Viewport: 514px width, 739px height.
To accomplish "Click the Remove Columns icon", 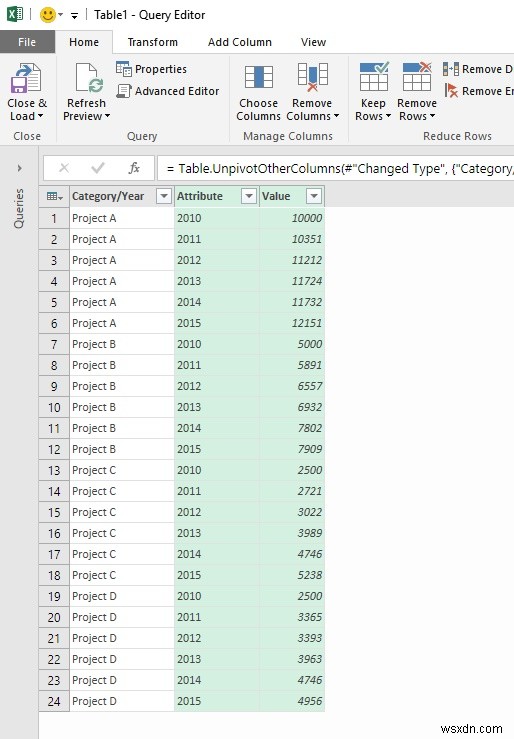I will [313, 77].
